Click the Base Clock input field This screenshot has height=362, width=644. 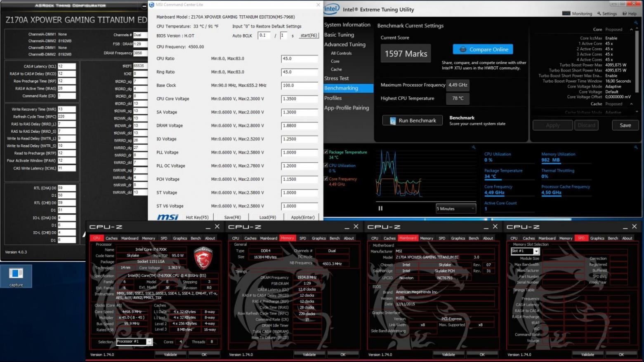[300, 86]
